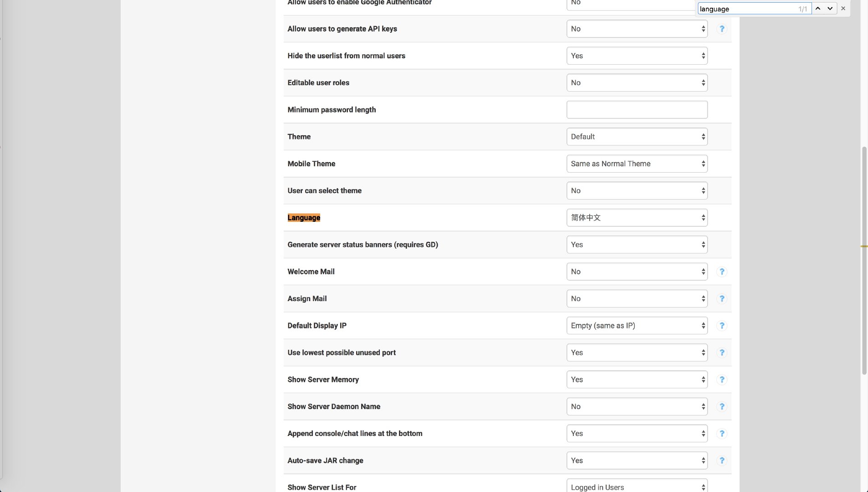The height and width of the screenshot is (492, 868).
Task: Focus the find bar search text field
Action: coord(747,9)
